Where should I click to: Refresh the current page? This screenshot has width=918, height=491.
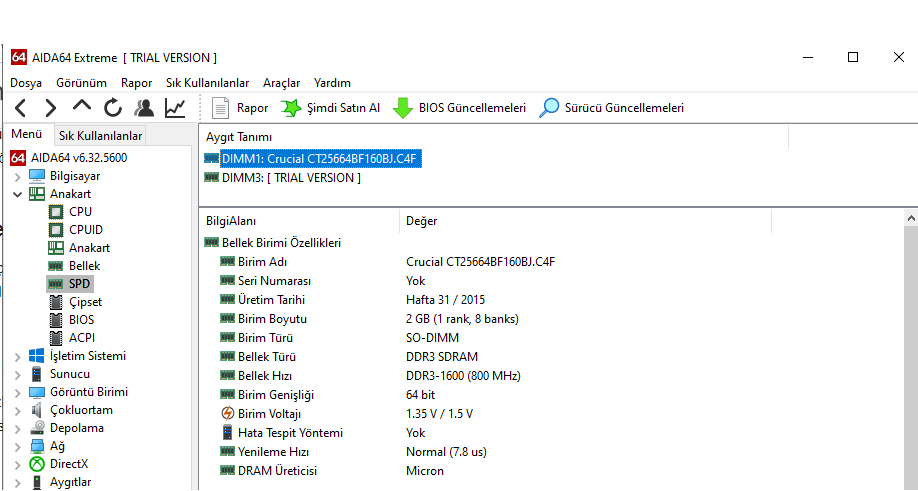[113, 108]
